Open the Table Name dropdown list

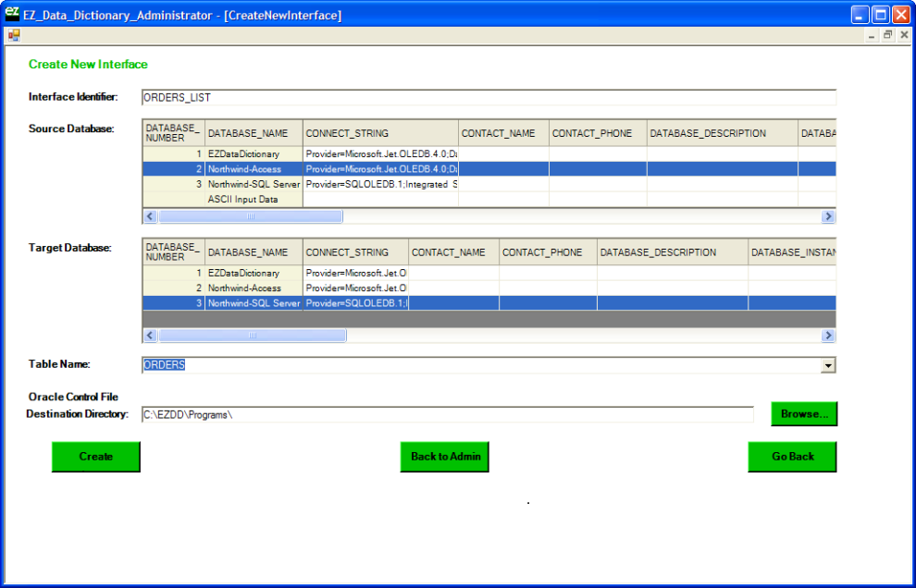[828, 365]
